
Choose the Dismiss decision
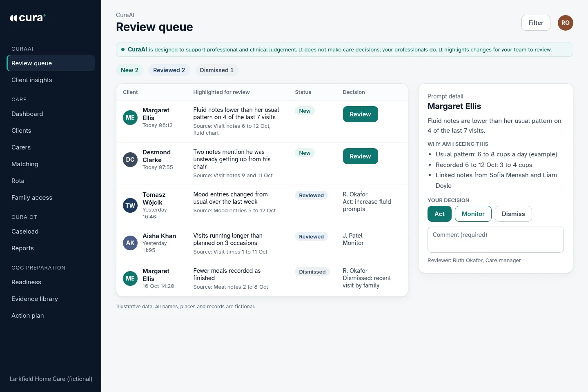coord(513,214)
